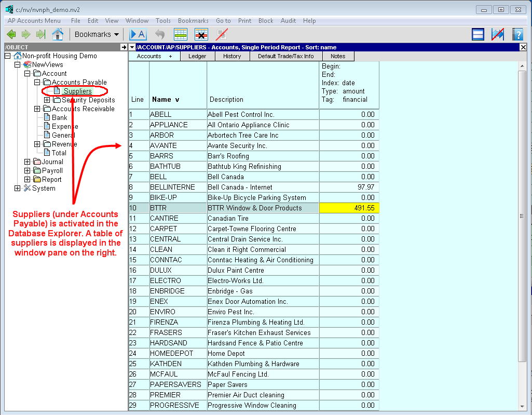Click the table icon with black X
The height and width of the screenshot is (415, 532).
pos(201,35)
